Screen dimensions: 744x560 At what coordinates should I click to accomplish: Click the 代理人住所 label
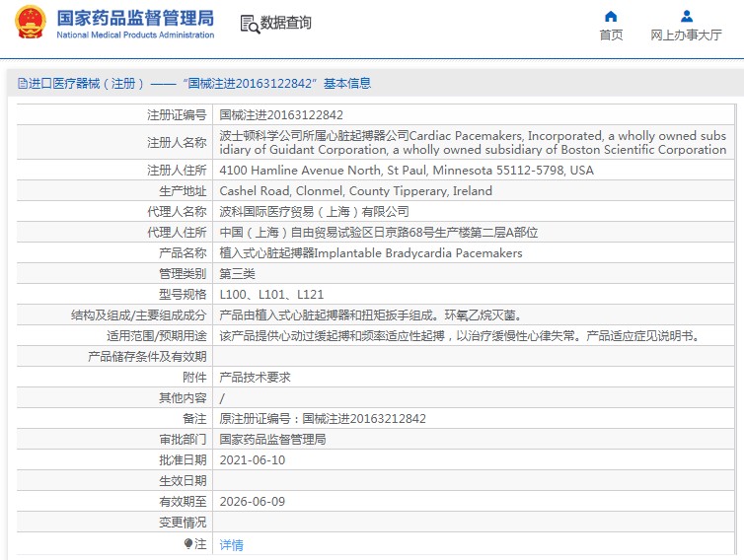click(177, 233)
